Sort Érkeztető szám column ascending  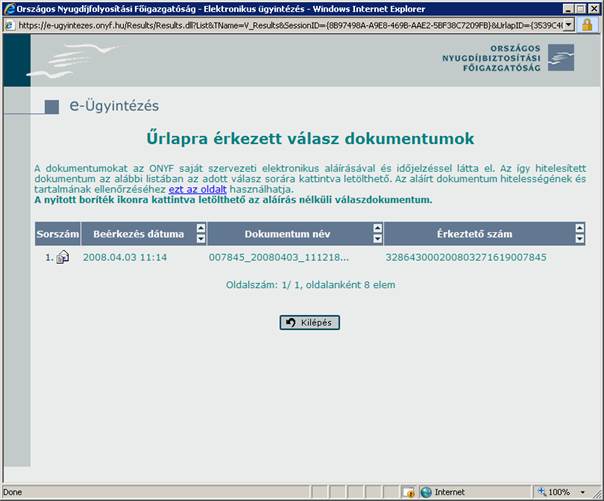coord(577,229)
